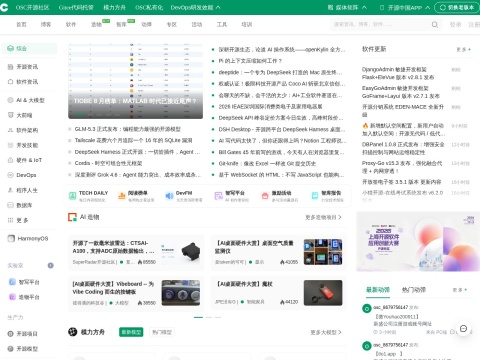480x360 pixels.
Task: Open the OSC开源社区 top link
Action: coord(32,7)
